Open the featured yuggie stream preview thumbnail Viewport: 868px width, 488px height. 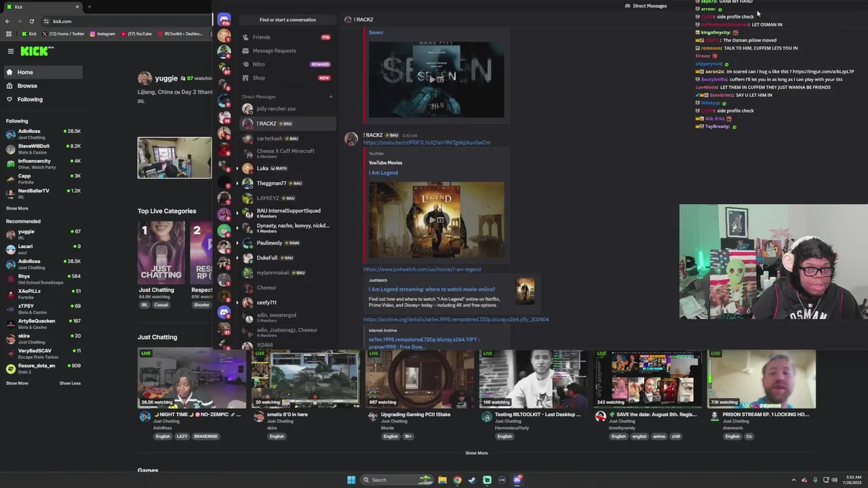tap(174, 158)
